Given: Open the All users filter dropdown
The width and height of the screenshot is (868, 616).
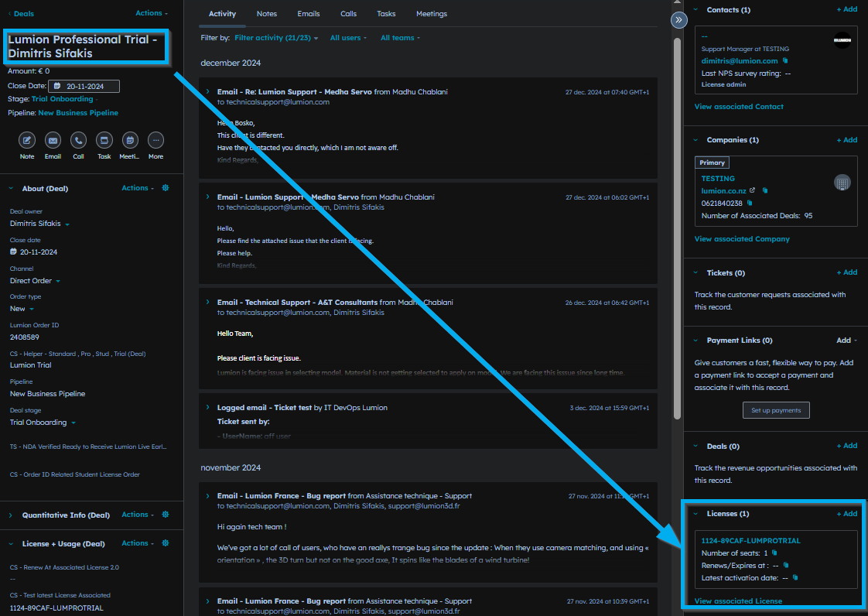Looking at the screenshot, I should [x=348, y=38].
